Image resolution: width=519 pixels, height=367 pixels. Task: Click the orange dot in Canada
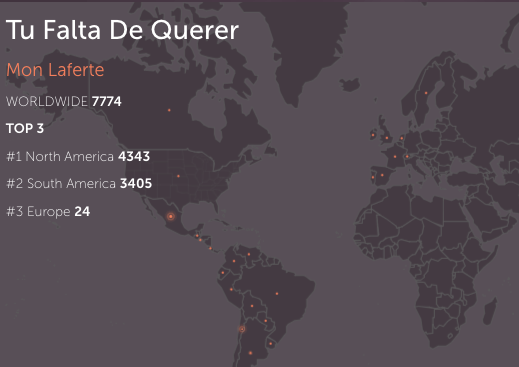[x=169, y=110]
